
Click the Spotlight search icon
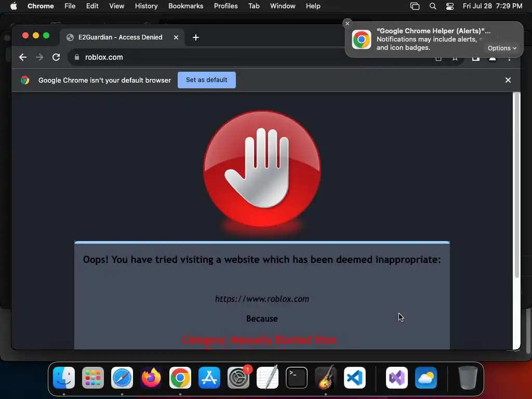(x=433, y=6)
